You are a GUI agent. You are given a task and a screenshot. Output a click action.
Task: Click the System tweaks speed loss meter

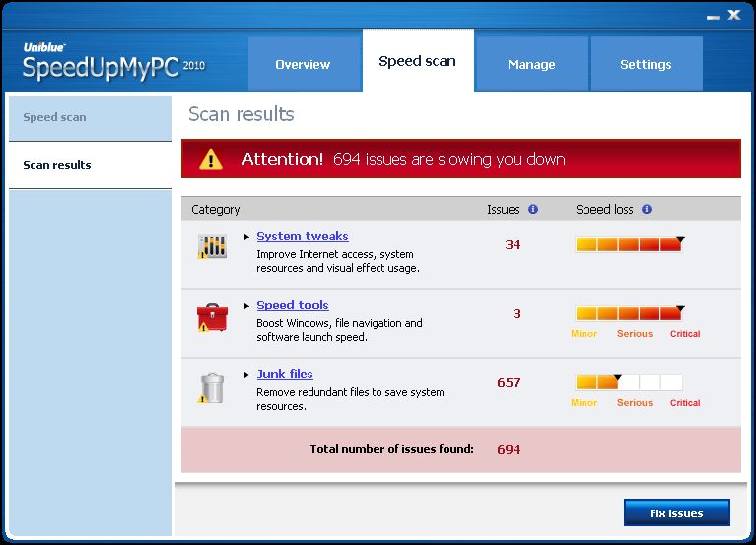[x=629, y=244]
